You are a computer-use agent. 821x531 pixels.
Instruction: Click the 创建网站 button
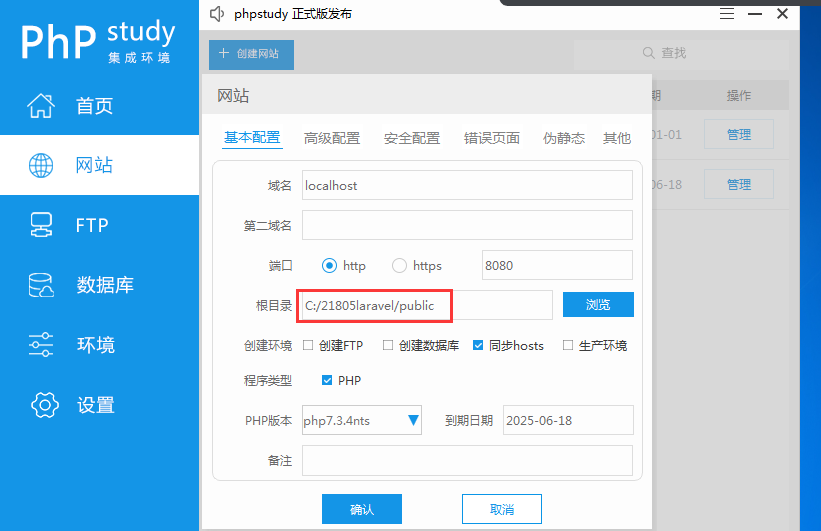point(251,54)
